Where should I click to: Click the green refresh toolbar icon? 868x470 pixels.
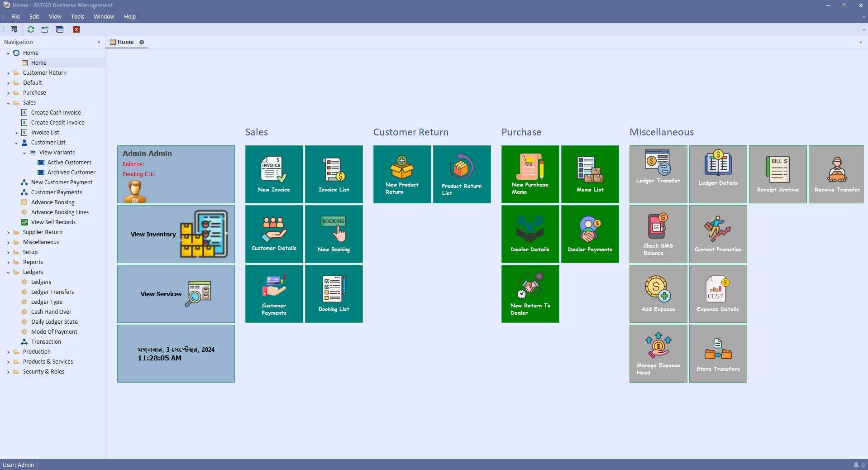[31, 29]
